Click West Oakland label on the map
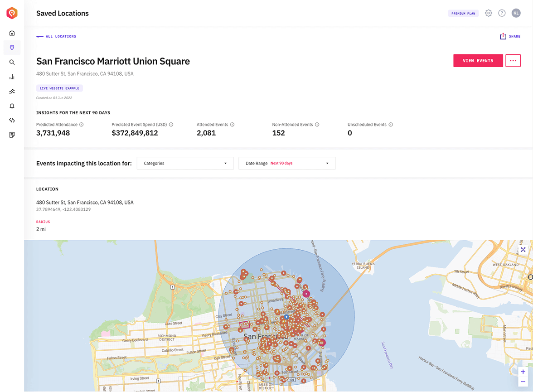Image resolution: width=533 pixels, height=392 pixels. pos(505,265)
